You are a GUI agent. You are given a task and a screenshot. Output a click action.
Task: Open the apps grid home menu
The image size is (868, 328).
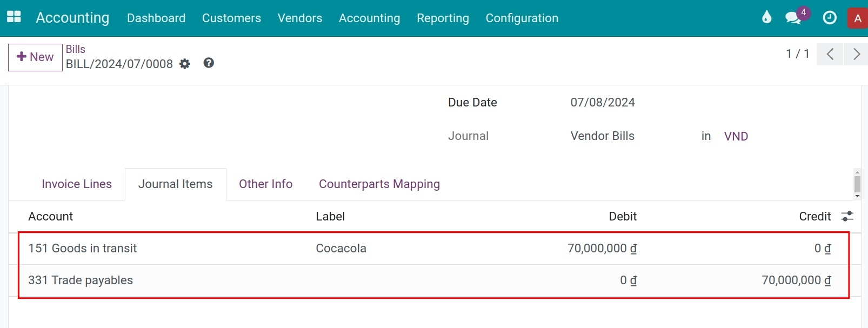pos(14,17)
